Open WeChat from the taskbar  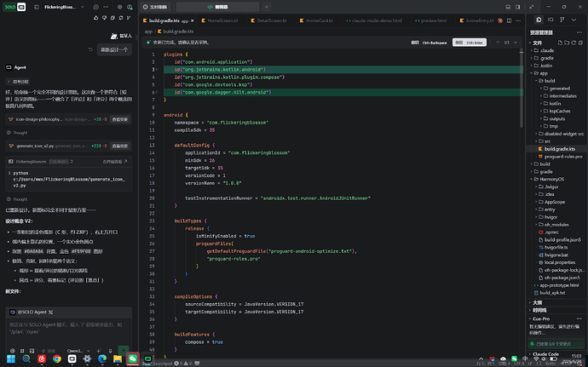pyautogui.click(x=133, y=358)
